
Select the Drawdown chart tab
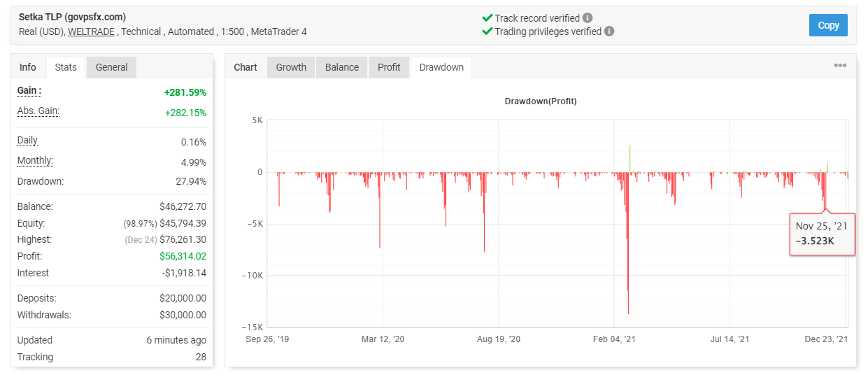click(x=441, y=67)
